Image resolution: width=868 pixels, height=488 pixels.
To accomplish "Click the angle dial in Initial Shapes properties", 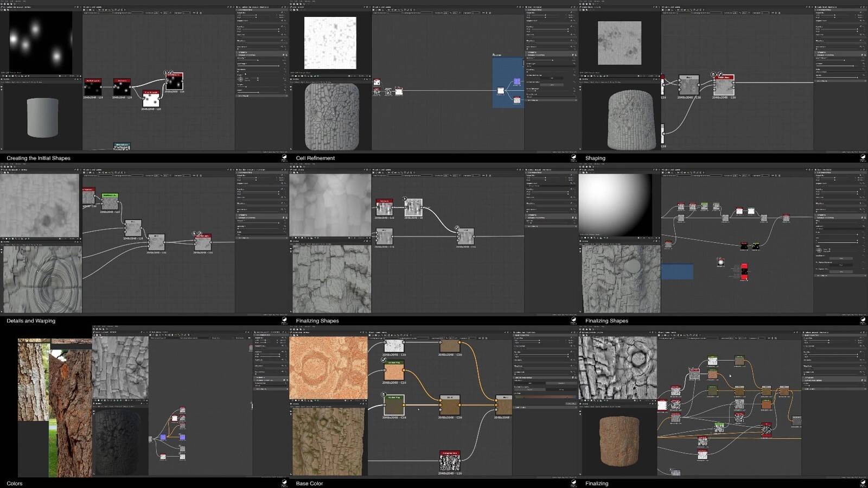I will (x=240, y=79).
